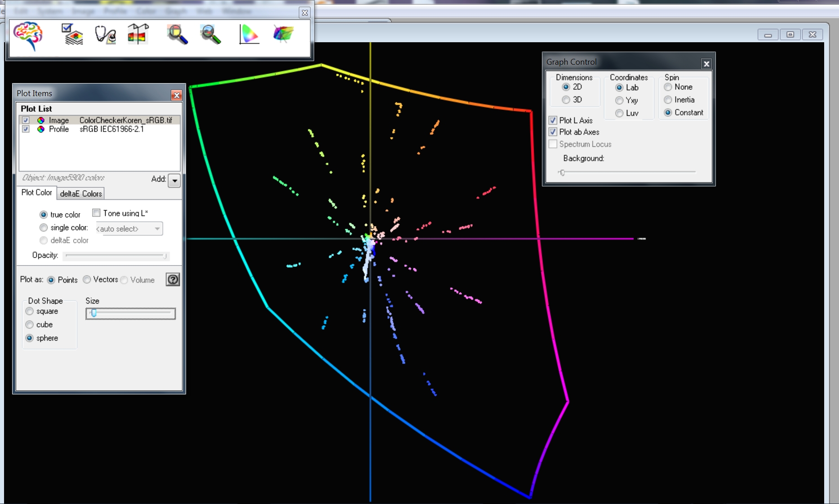Choose cube dot shape
The height and width of the screenshot is (504, 839).
30,324
